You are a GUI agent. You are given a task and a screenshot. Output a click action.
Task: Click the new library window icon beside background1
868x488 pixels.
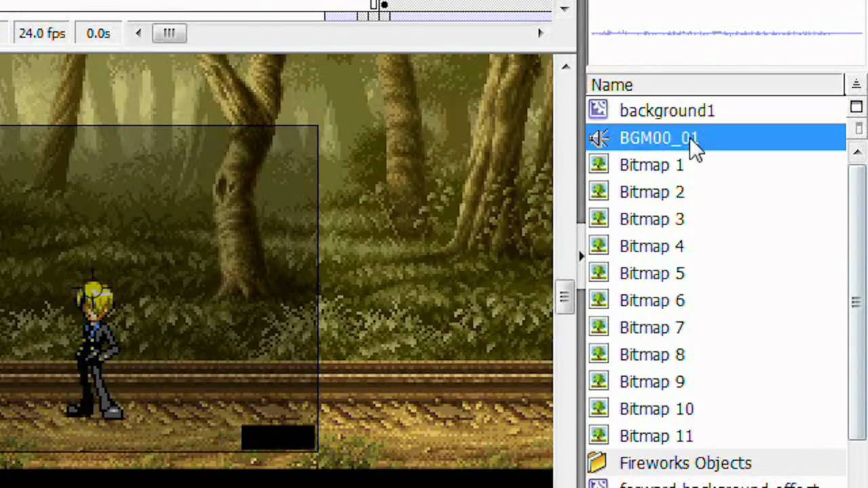pyautogui.click(x=856, y=107)
